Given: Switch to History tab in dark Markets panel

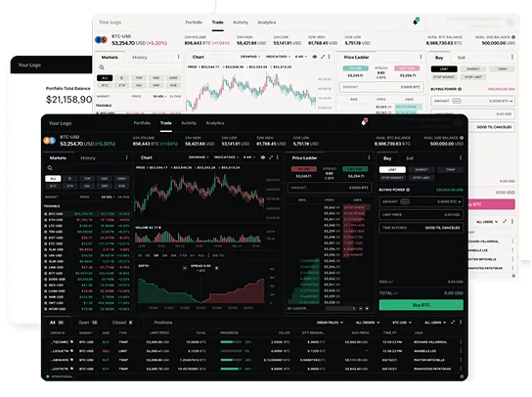Looking at the screenshot, I should point(88,158).
